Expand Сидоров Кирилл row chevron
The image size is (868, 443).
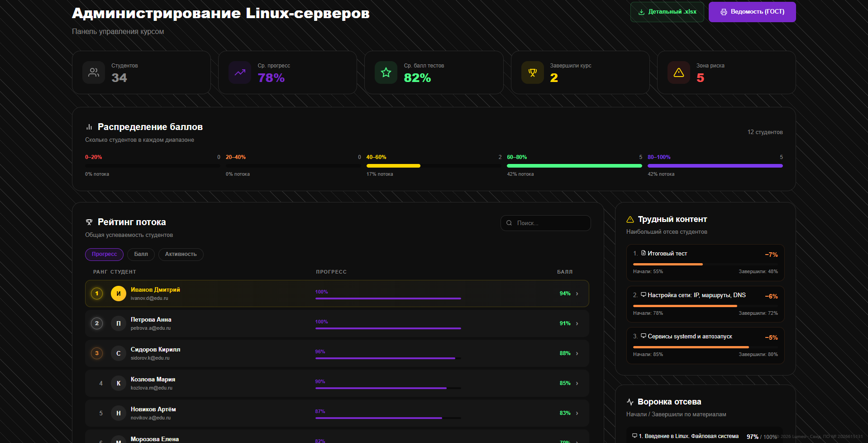coord(577,353)
